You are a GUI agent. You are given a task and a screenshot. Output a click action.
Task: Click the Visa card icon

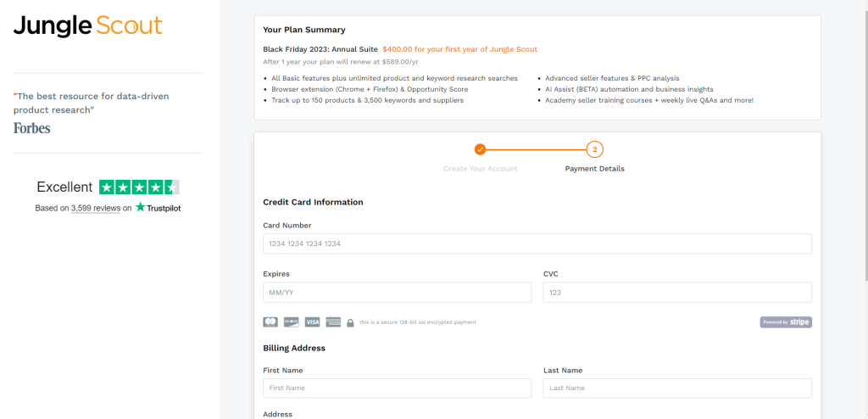coord(312,322)
